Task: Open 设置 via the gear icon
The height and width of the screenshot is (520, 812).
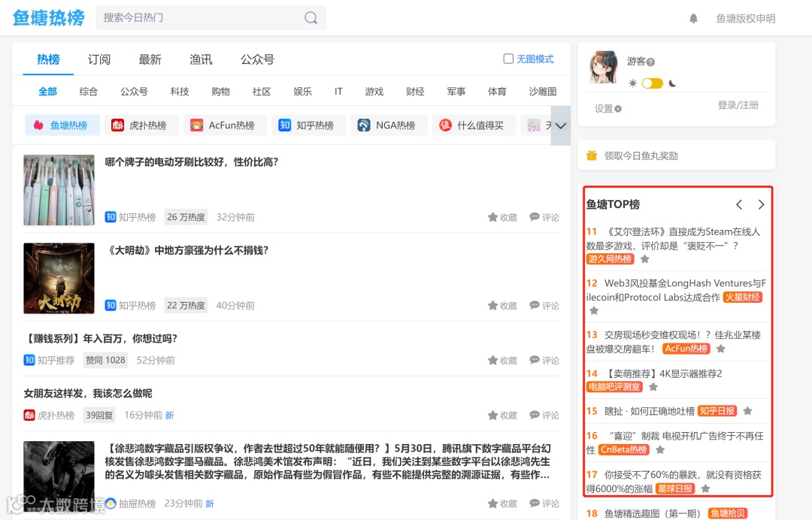Action: (618, 109)
